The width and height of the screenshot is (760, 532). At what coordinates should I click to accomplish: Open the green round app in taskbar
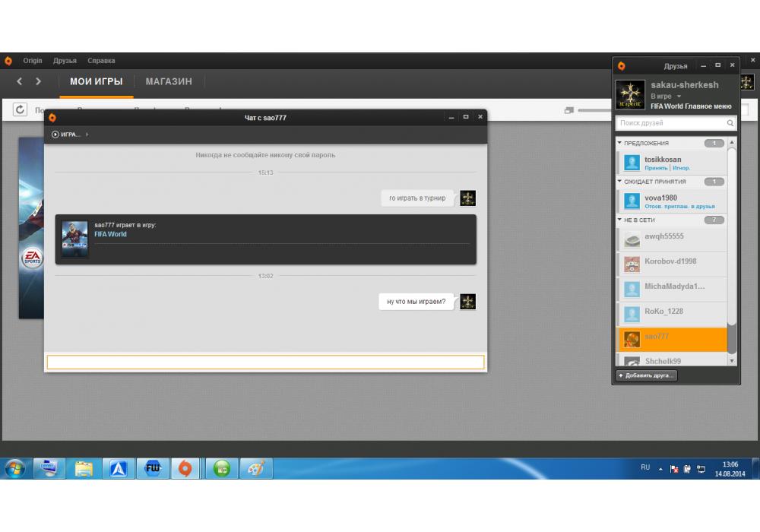tap(222, 468)
